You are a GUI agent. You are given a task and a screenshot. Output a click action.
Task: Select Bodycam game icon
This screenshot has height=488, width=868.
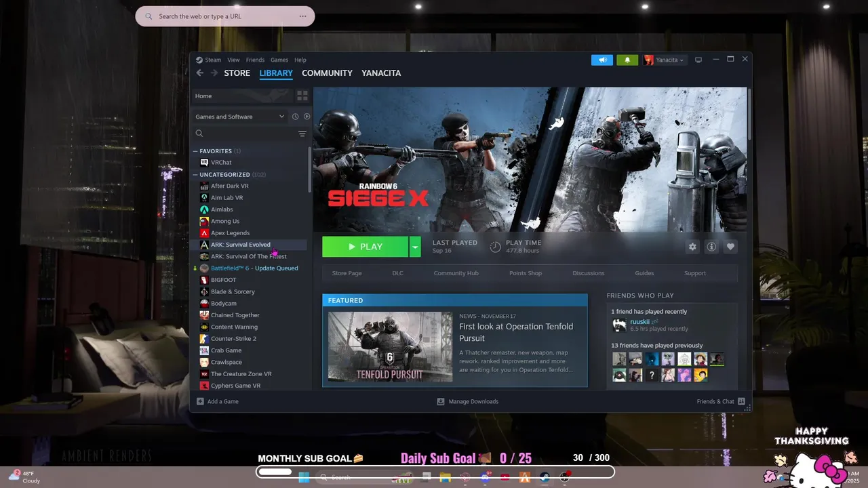(x=204, y=304)
